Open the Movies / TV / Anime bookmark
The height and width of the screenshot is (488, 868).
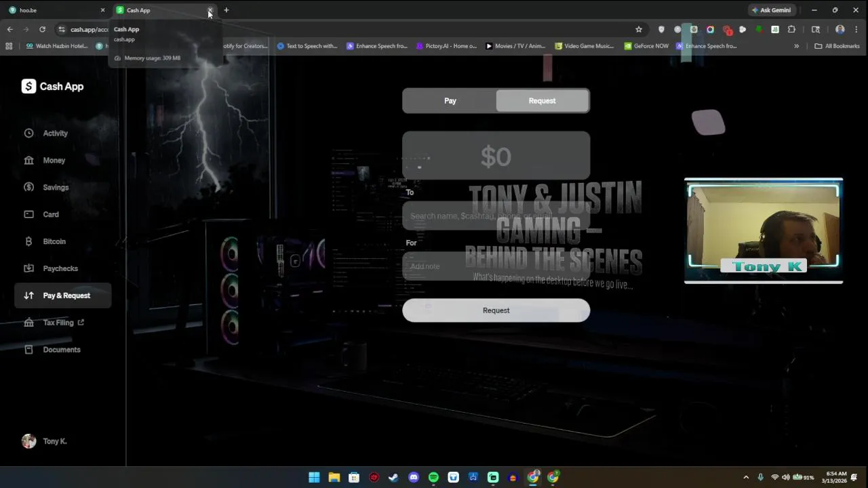(x=515, y=46)
